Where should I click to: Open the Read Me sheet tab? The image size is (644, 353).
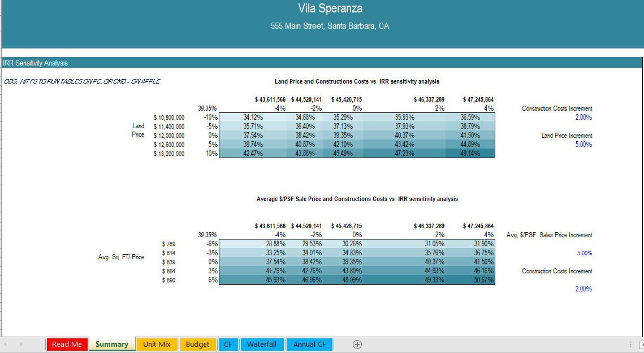[67, 344]
